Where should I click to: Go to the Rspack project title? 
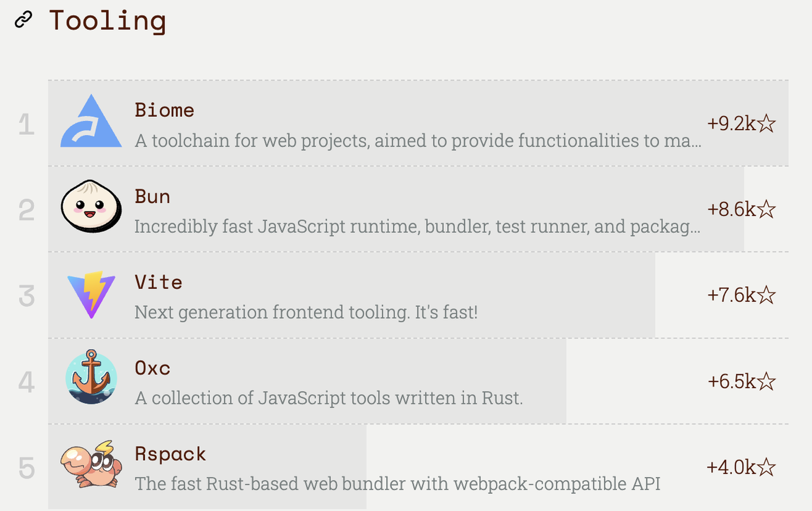coord(170,454)
